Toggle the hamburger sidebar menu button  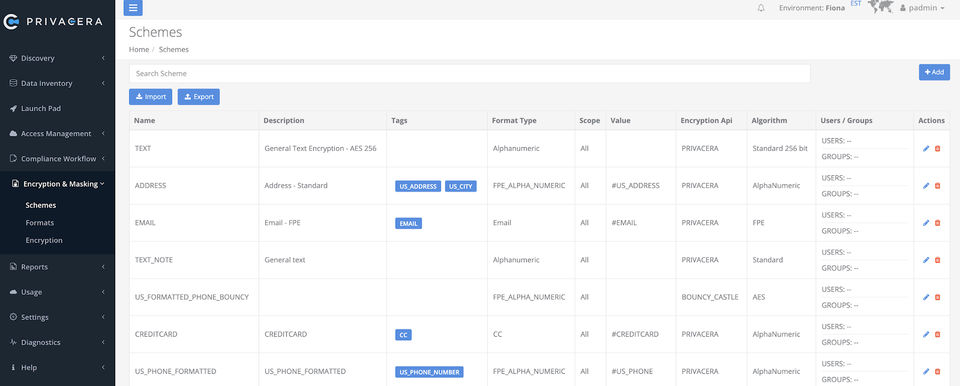pos(133,7)
